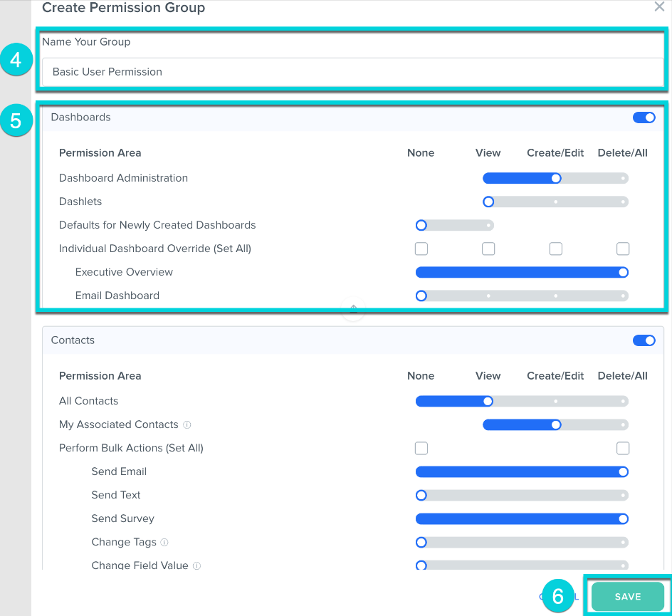Toggle the Dashboards section switch

[644, 118]
